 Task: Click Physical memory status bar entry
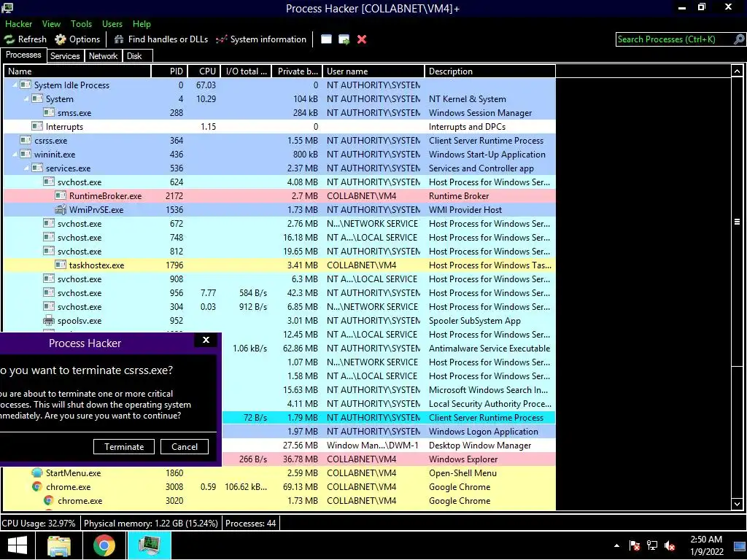(150, 524)
